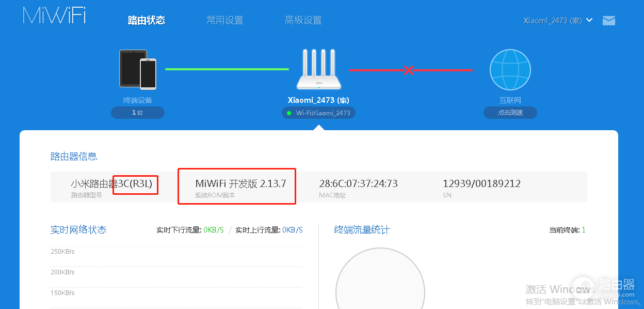
Task: Click the red X on the Internet link
Action: point(409,70)
